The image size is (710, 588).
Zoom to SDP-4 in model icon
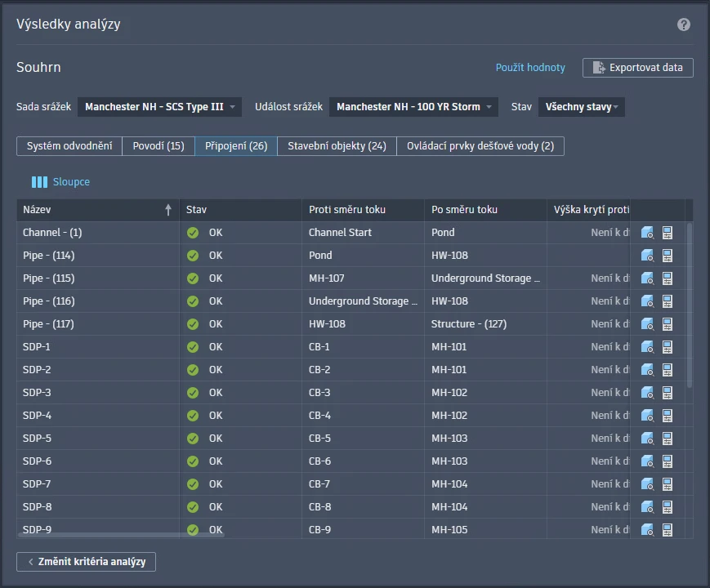coord(647,416)
